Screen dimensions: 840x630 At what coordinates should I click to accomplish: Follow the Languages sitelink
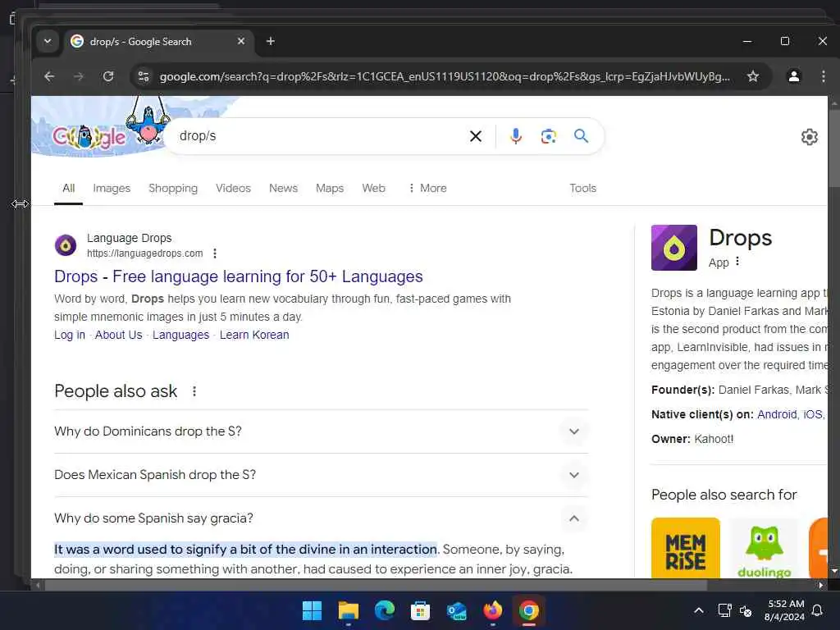pos(180,335)
